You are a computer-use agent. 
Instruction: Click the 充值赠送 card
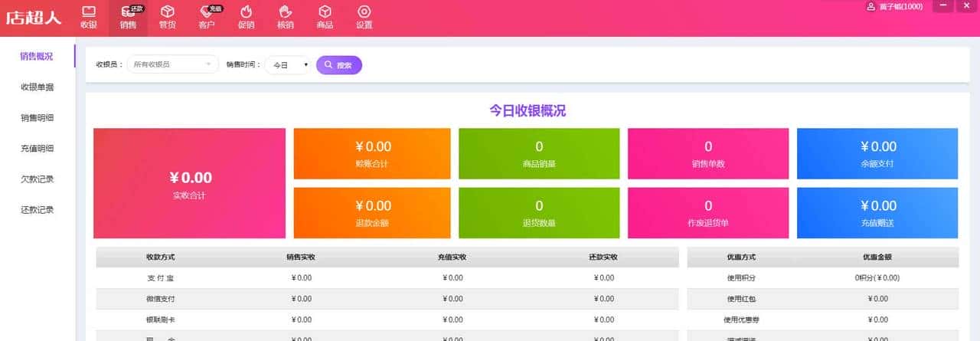click(x=877, y=212)
